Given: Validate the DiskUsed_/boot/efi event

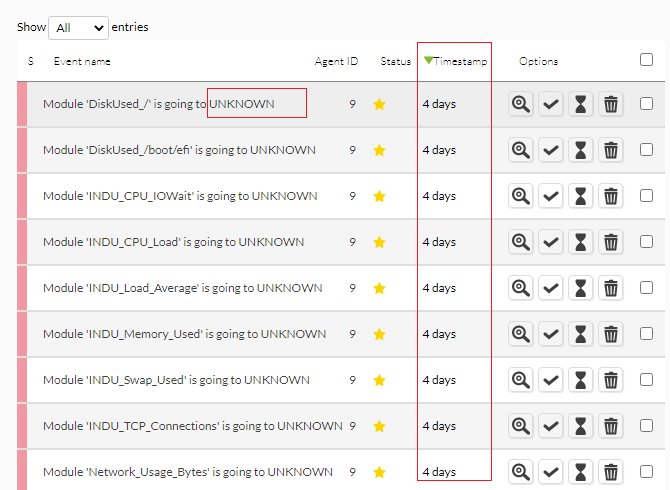Looking at the screenshot, I should pos(550,150).
